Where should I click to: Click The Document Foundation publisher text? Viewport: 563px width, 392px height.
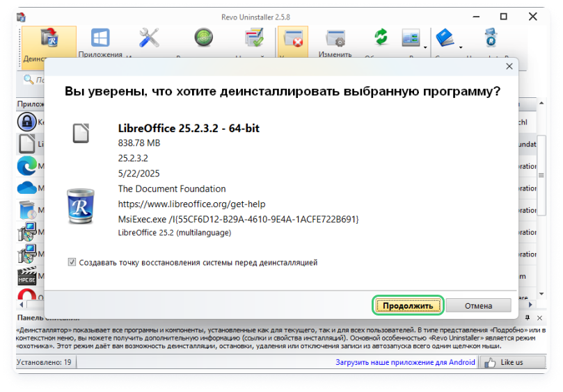coord(172,188)
